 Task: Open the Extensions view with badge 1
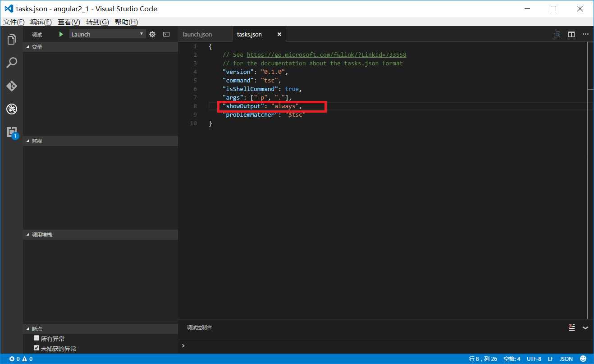click(12, 132)
